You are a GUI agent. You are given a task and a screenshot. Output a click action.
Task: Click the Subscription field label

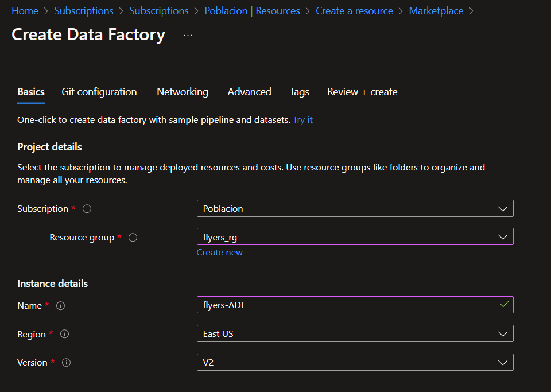(42, 209)
